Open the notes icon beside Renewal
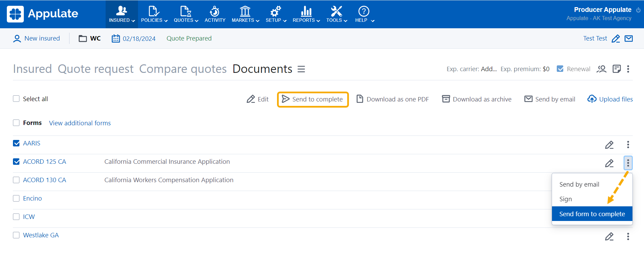 pyautogui.click(x=616, y=69)
